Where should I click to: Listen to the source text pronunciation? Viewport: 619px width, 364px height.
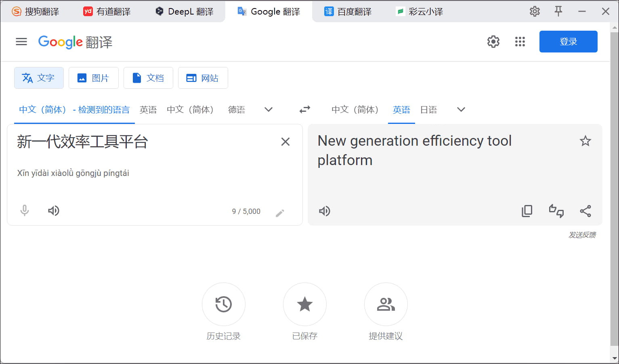click(x=54, y=211)
